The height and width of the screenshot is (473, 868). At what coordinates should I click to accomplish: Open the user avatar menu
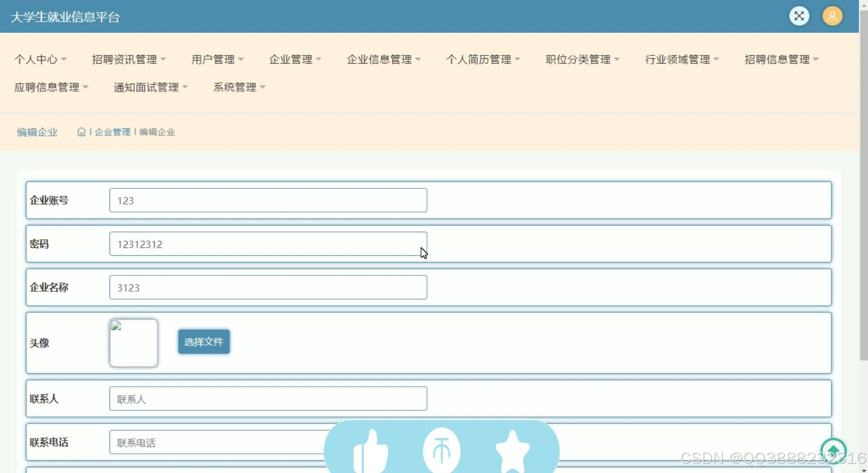tap(832, 16)
